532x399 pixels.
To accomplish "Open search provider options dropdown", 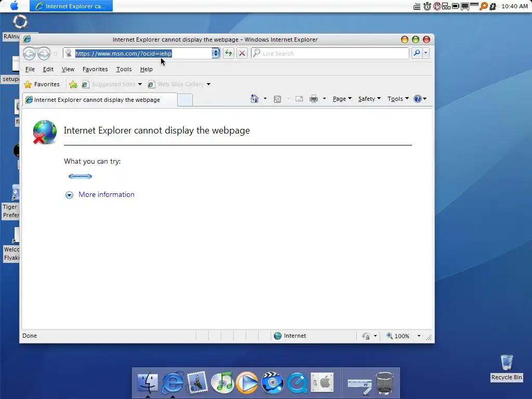I will (426, 53).
